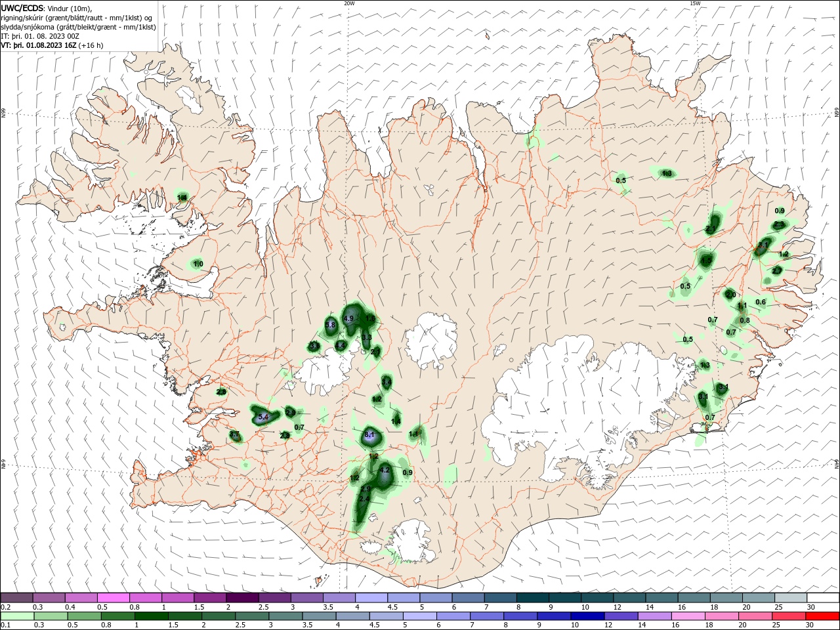Select the white swatch ending the top legend row
The image size is (840, 630).
823,598
